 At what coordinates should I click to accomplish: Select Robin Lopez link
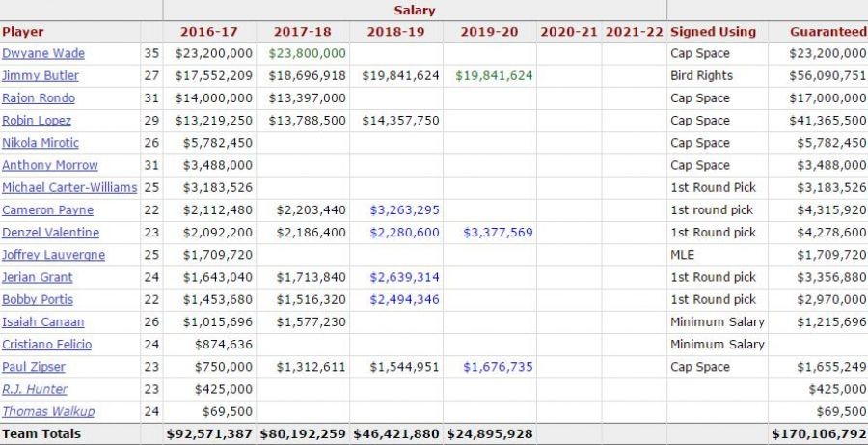pyautogui.click(x=37, y=121)
